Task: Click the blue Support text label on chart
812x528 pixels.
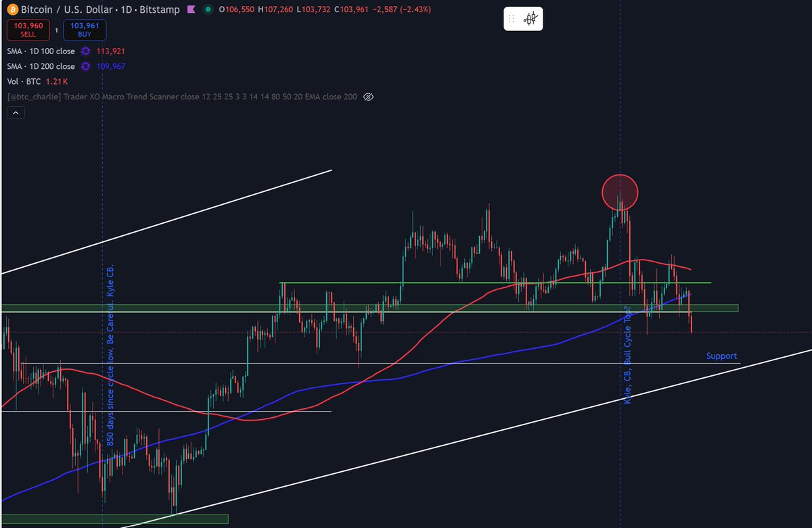Action: pyautogui.click(x=721, y=356)
